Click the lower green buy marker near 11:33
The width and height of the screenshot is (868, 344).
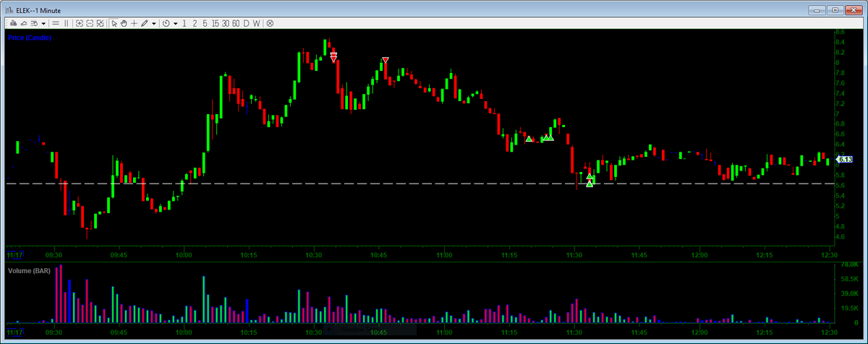point(590,184)
